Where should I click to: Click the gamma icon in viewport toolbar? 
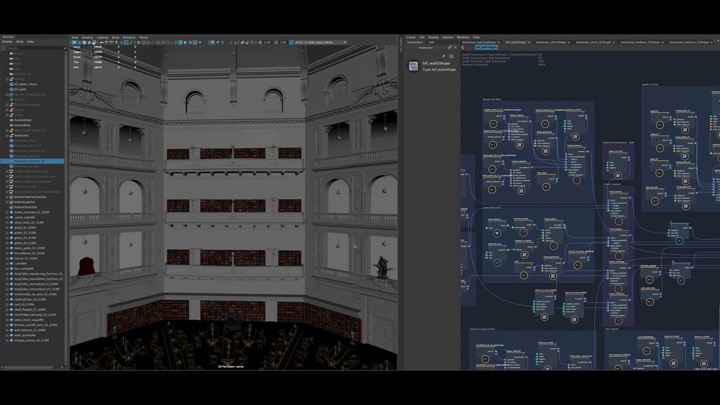(276, 42)
